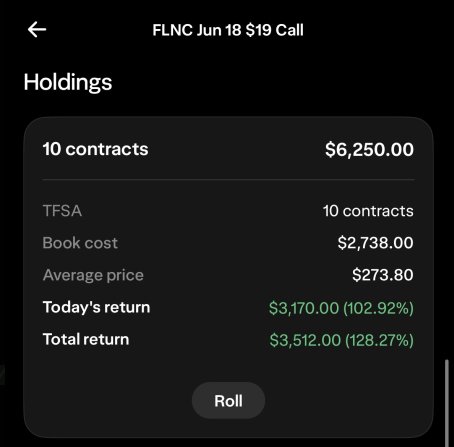Viewport: 454px width, 447px height.
Task: Tap the holdings card background beside Roll
Action: 333,400
